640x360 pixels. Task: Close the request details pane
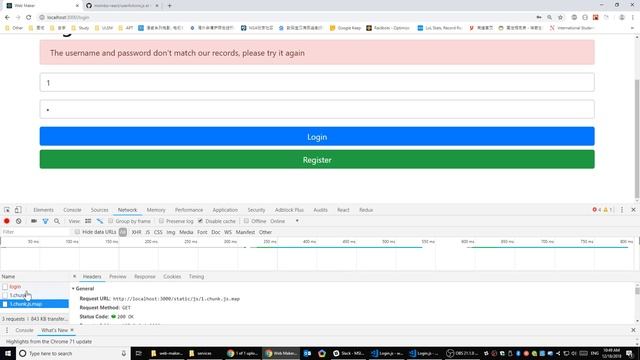pyautogui.click(x=74, y=276)
